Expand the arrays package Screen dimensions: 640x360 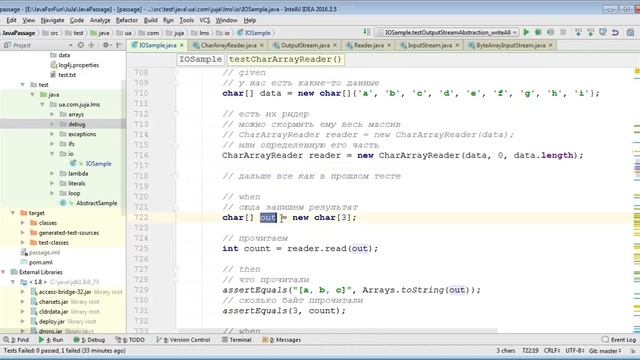click(x=52, y=114)
